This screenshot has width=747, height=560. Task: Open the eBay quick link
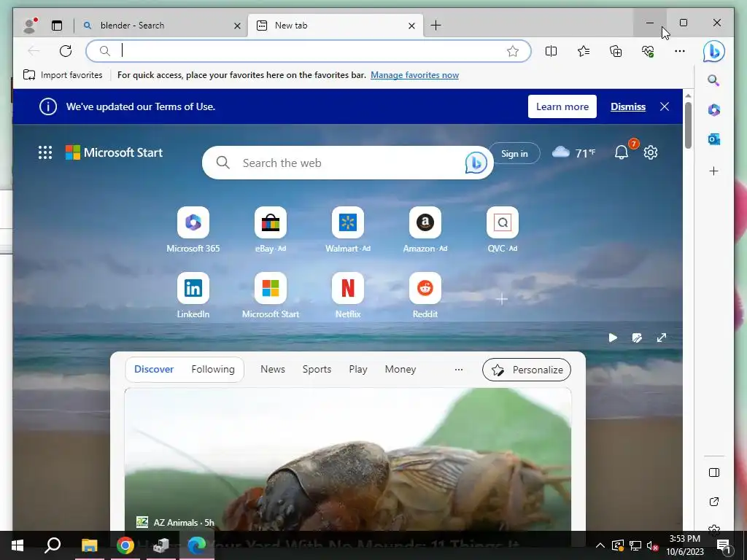pos(270,230)
